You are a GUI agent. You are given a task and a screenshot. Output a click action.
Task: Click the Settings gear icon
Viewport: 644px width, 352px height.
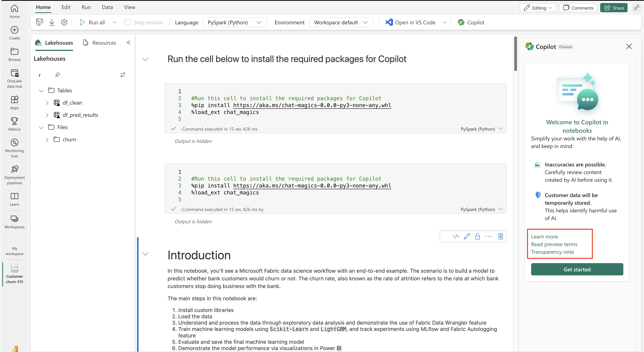(x=64, y=22)
